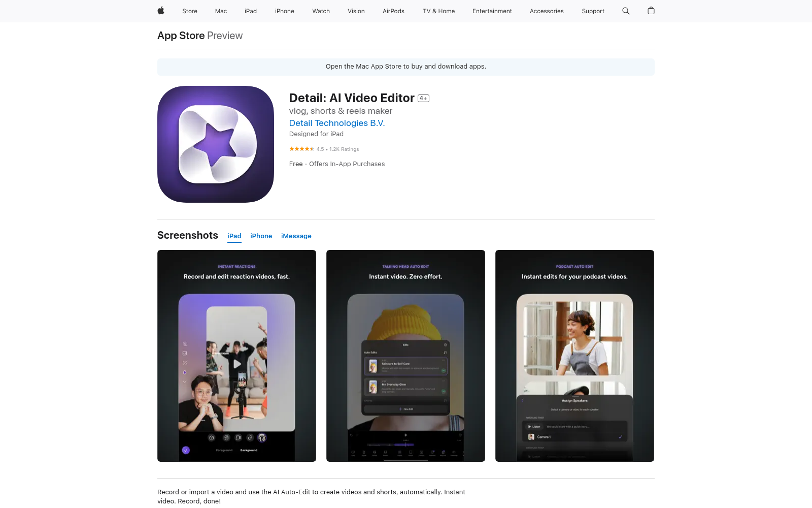Image resolution: width=812 pixels, height=508 pixels.
Task: Open Detail Technologies B.V. developer link
Action: click(x=337, y=123)
